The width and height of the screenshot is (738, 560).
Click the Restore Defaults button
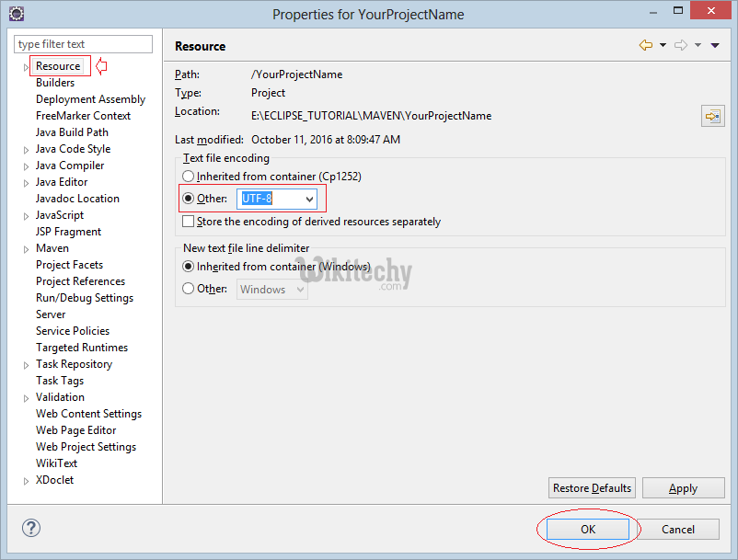[x=592, y=488]
